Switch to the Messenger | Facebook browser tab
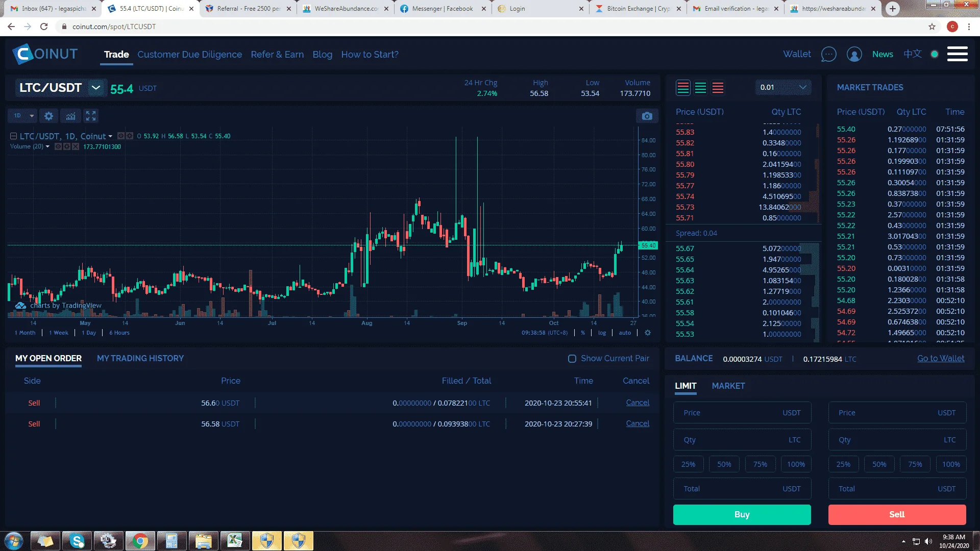Image resolution: width=980 pixels, height=551 pixels. click(443, 9)
